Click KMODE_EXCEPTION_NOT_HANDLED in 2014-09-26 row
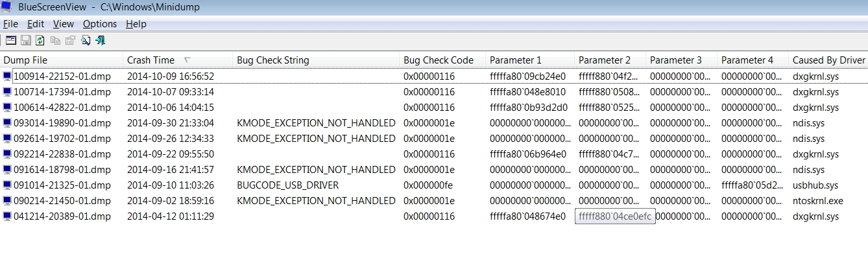868x278 pixels. point(316,138)
